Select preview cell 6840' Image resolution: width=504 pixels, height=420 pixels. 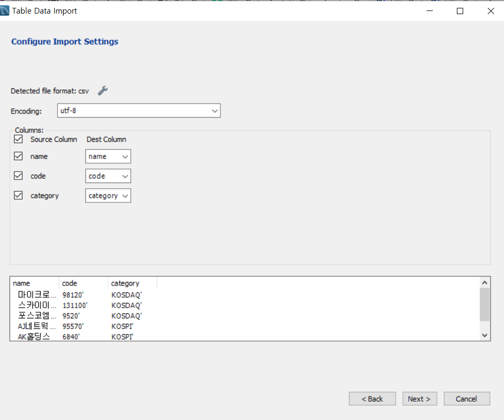click(71, 337)
